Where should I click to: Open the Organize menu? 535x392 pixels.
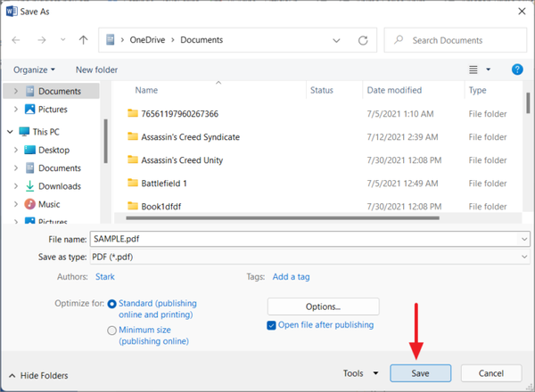(x=34, y=69)
